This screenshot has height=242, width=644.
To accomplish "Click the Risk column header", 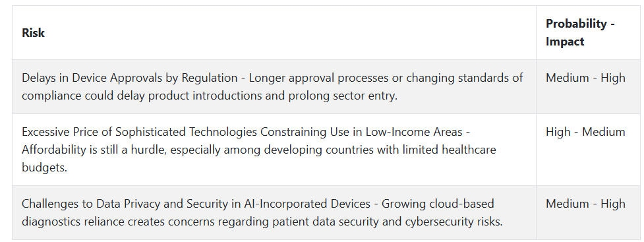I will click(x=33, y=33).
